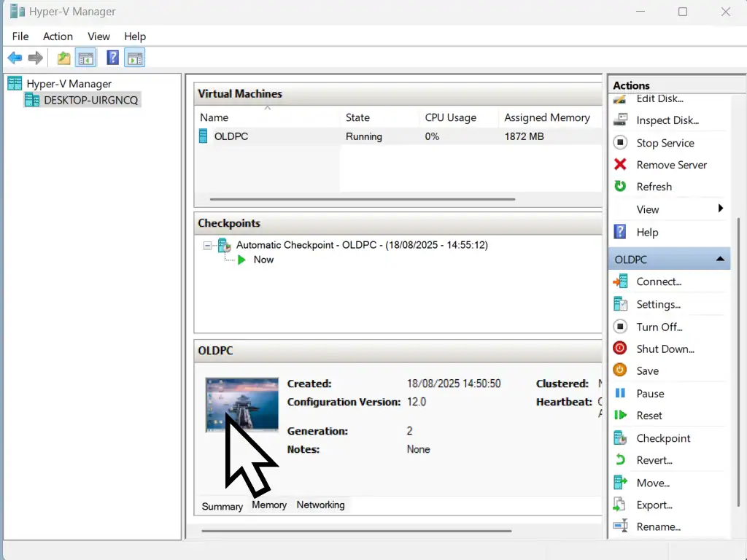The height and width of the screenshot is (560, 747).
Task: Click the blue Help toolbar icon
Action: pos(112,58)
